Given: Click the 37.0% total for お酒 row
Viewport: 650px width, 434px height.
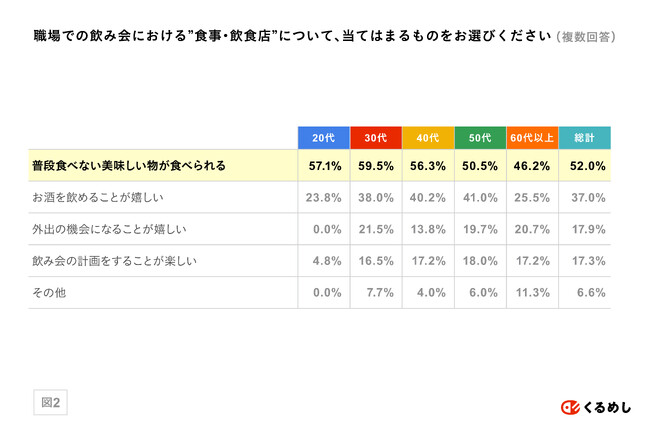Looking at the screenshot, I should tap(585, 197).
